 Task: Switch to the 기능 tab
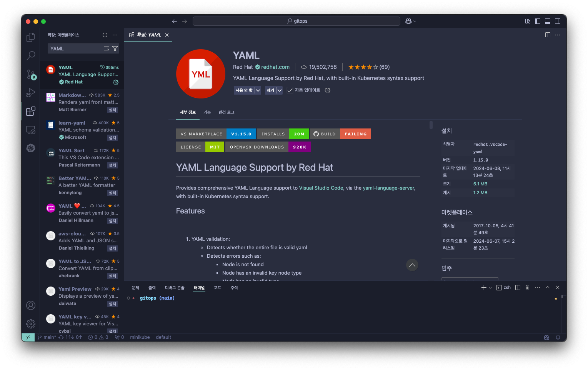coord(207,112)
